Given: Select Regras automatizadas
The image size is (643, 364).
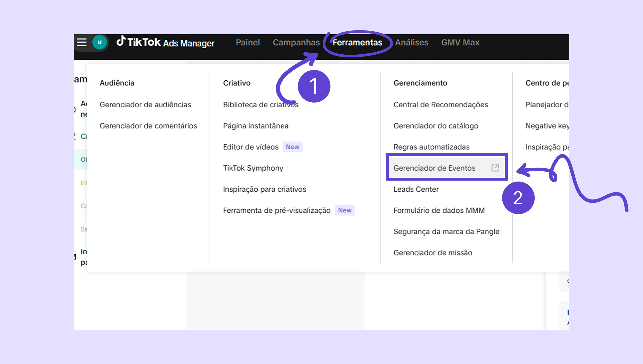Looking at the screenshot, I should tap(431, 147).
